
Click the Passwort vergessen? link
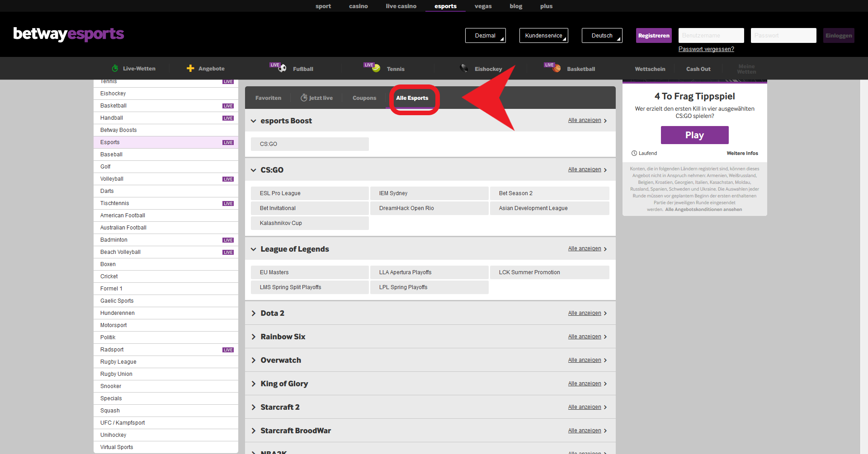(706, 49)
